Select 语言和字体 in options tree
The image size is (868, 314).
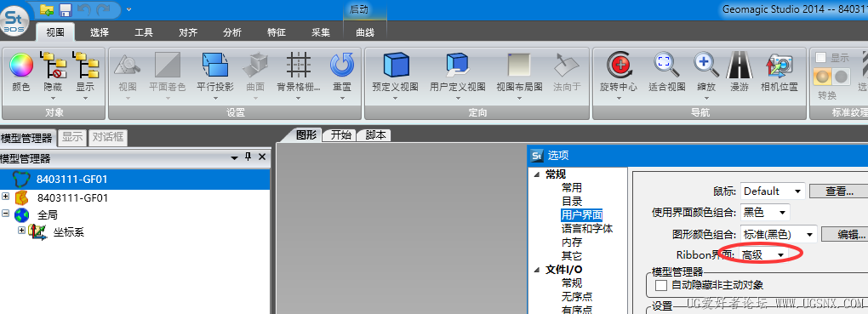tap(587, 228)
